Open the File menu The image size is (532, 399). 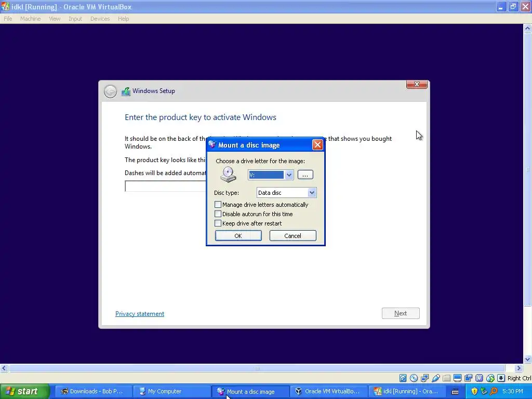8,19
